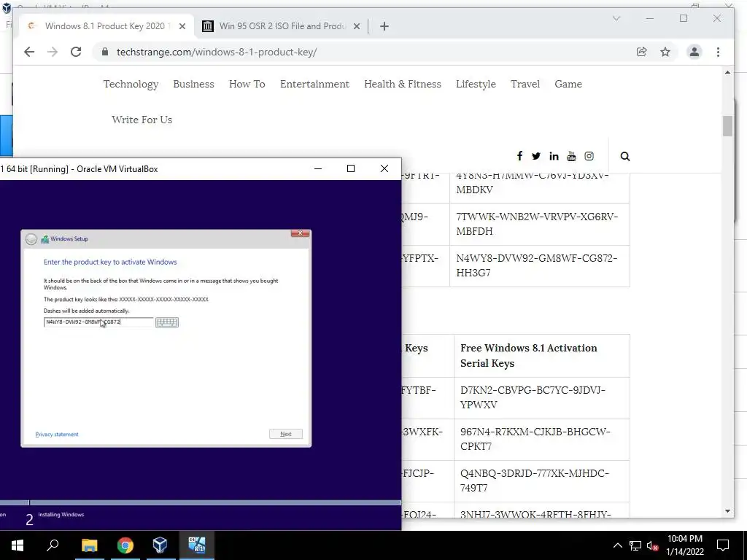Open the taskbar clock and date
The height and width of the screenshot is (560, 747).
[x=684, y=545]
